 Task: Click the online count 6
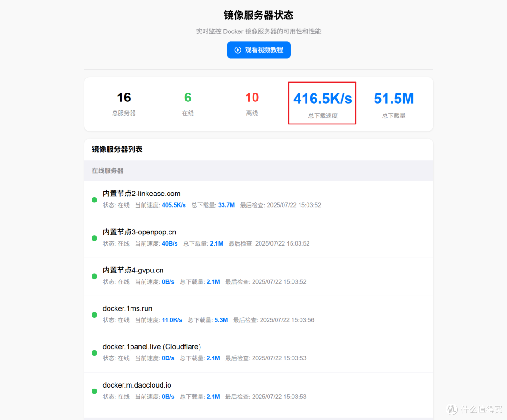[x=188, y=97]
